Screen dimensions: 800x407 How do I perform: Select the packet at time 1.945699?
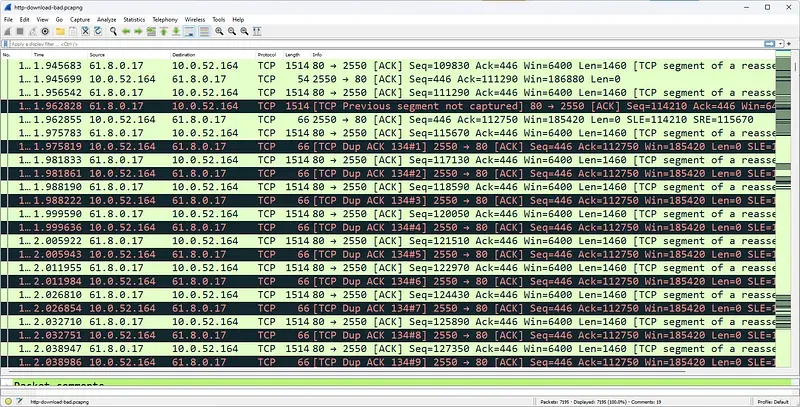(x=388, y=79)
